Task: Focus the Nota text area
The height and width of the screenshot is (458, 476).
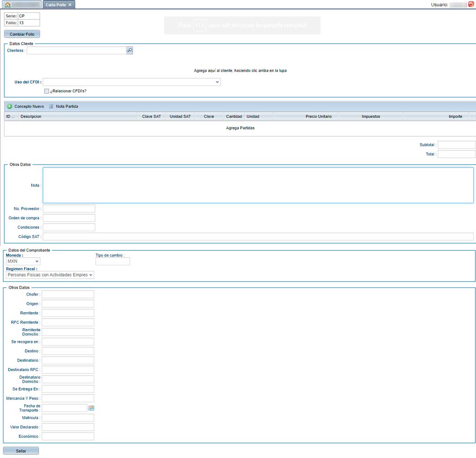Action: [x=258, y=185]
